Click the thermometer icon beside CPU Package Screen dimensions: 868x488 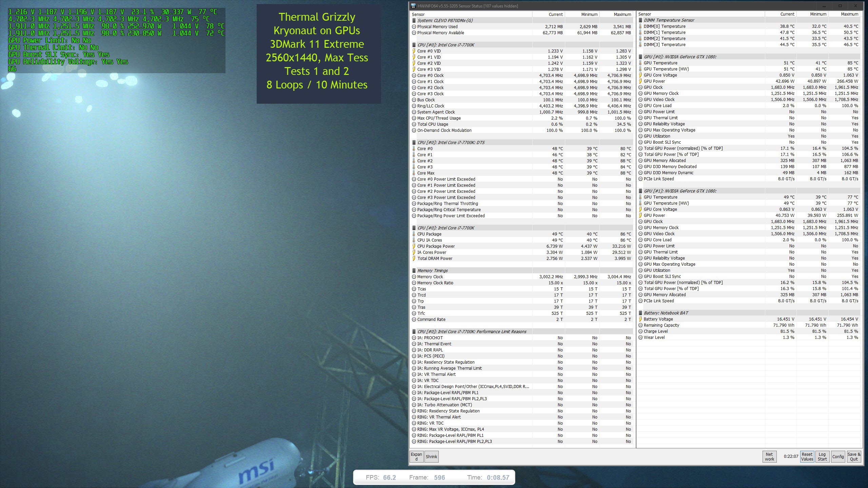pyautogui.click(x=414, y=234)
